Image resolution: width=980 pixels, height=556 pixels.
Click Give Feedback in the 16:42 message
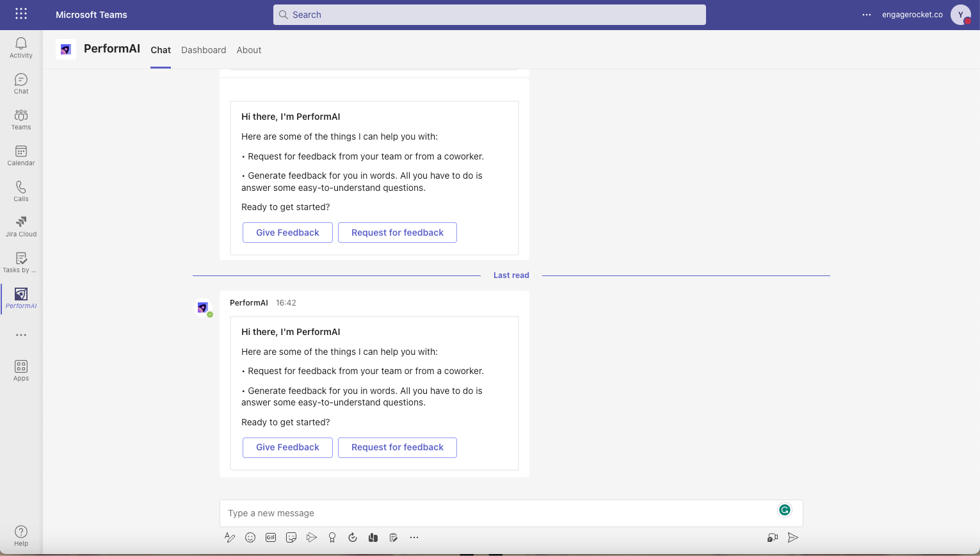(287, 448)
